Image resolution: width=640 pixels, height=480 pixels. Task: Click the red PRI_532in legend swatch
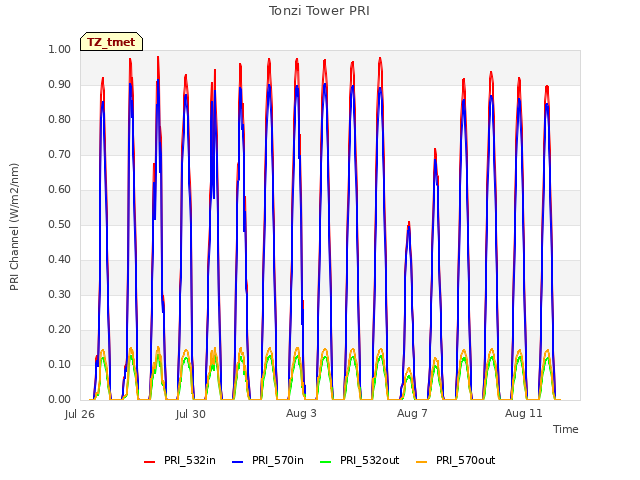149,461
